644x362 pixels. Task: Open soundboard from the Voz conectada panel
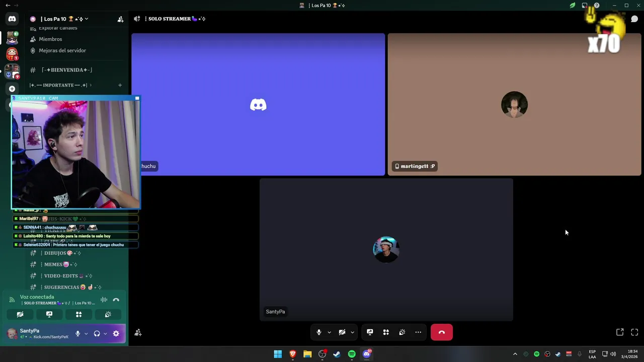108,314
